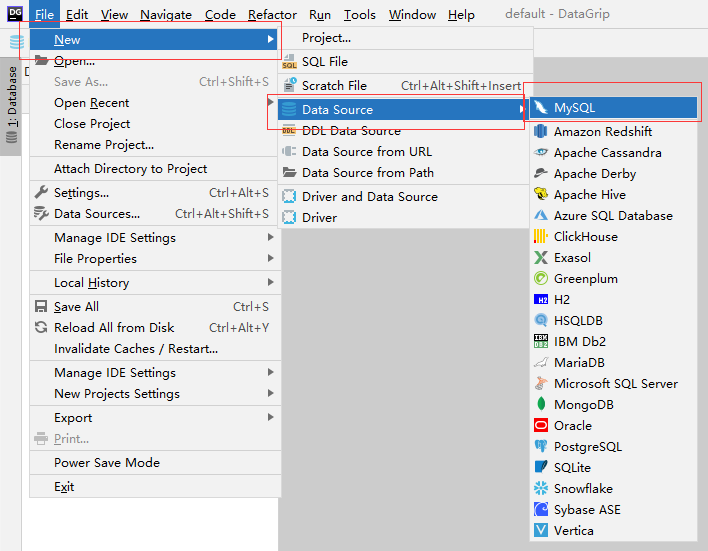This screenshot has width=708, height=551.
Task: Click the Oracle red icon
Action: coord(540,425)
